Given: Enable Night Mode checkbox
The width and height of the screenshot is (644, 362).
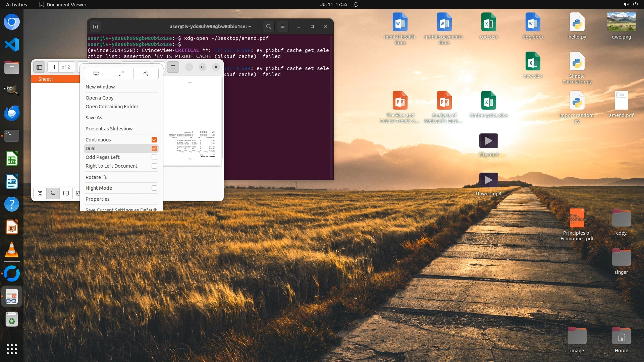Looking at the screenshot, I should (x=154, y=188).
